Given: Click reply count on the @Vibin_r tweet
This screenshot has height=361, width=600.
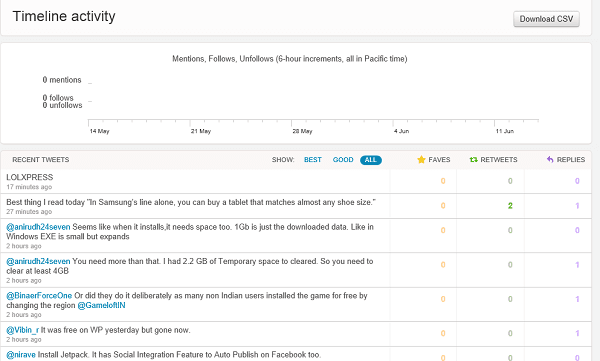Looking at the screenshot, I should [577, 333].
